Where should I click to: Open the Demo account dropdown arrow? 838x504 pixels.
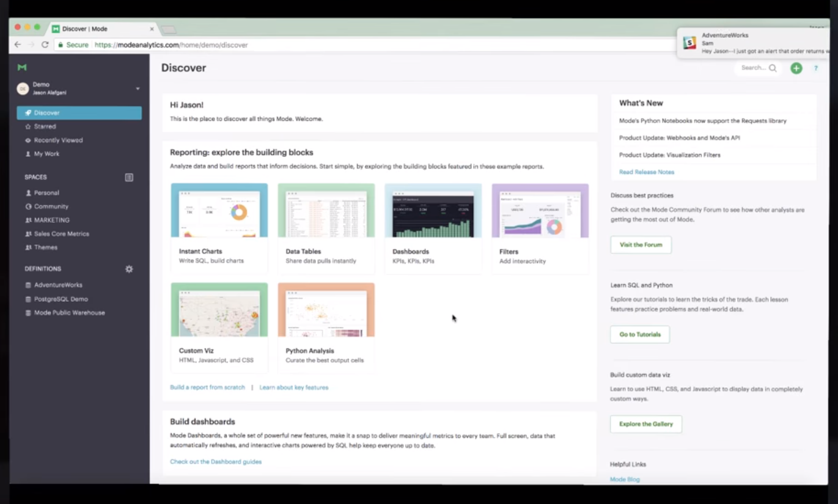[138, 89]
